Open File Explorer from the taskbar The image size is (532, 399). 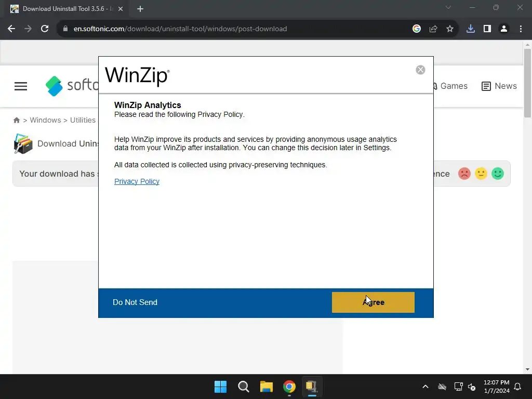267,387
